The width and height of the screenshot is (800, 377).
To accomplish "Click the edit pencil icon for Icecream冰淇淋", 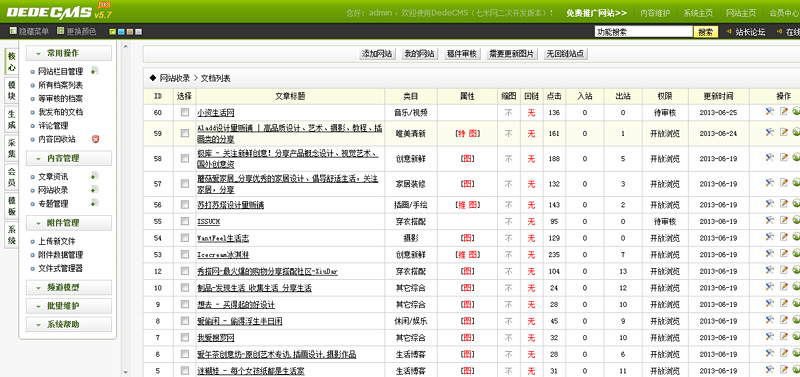I will pos(784,254).
